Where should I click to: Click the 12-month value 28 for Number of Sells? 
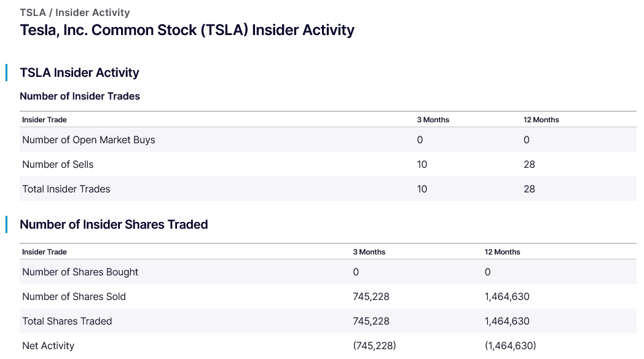tap(529, 164)
